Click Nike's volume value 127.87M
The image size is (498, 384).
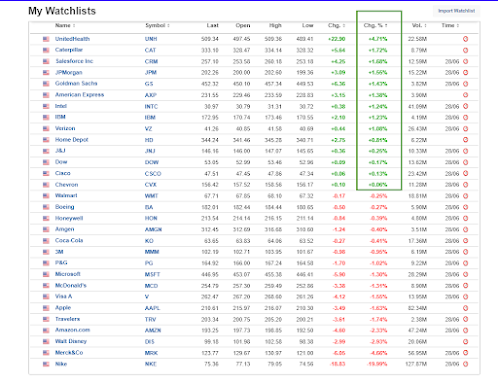[416, 364]
